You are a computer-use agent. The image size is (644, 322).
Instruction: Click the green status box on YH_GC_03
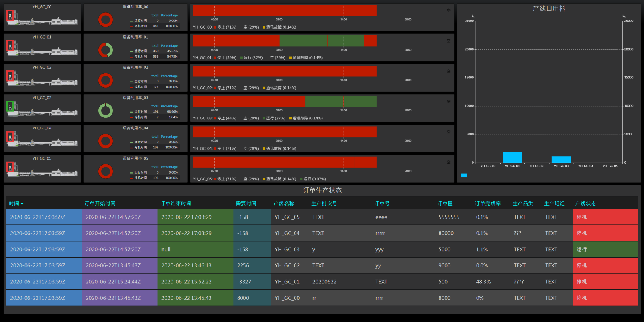(10, 107)
